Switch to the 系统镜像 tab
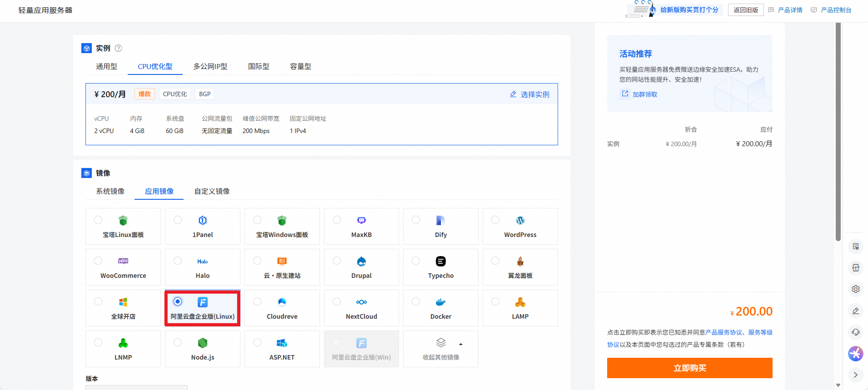Viewport: 868px width, 390px height. click(110, 191)
